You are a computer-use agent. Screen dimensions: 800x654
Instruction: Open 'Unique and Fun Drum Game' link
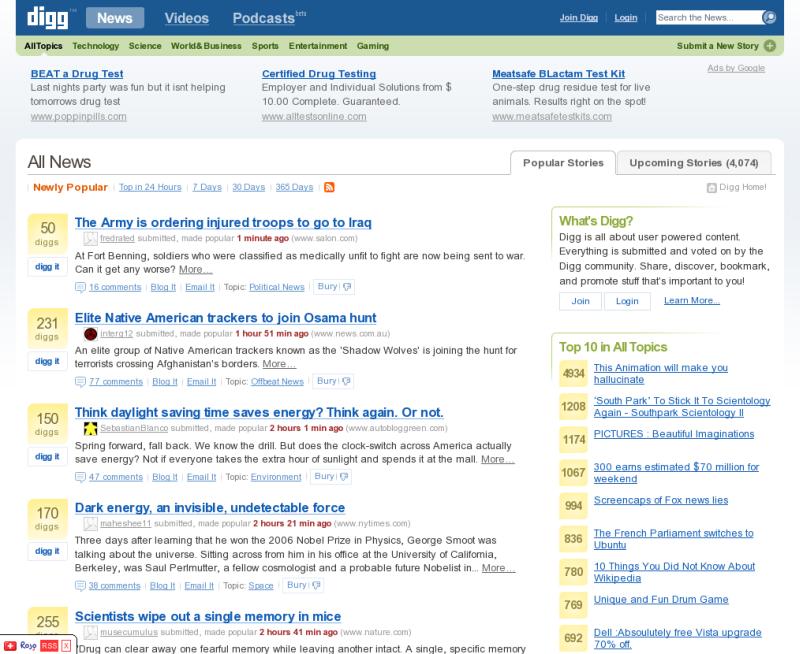coord(661,599)
